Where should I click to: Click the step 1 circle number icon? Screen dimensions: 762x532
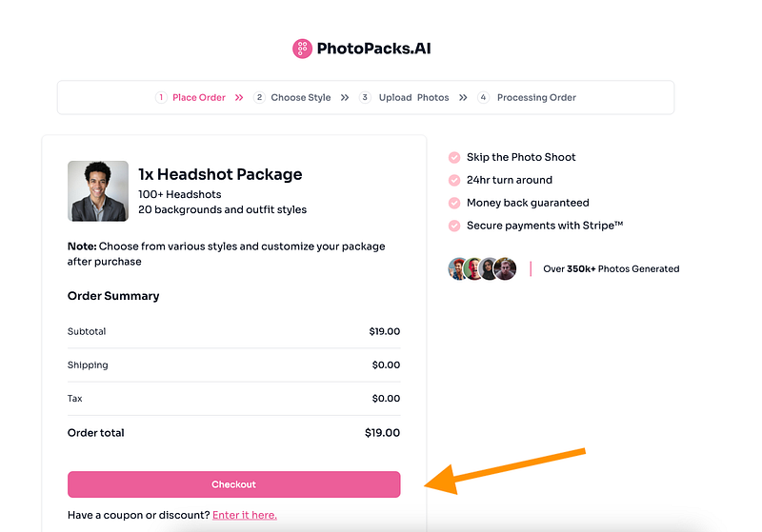(161, 97)
